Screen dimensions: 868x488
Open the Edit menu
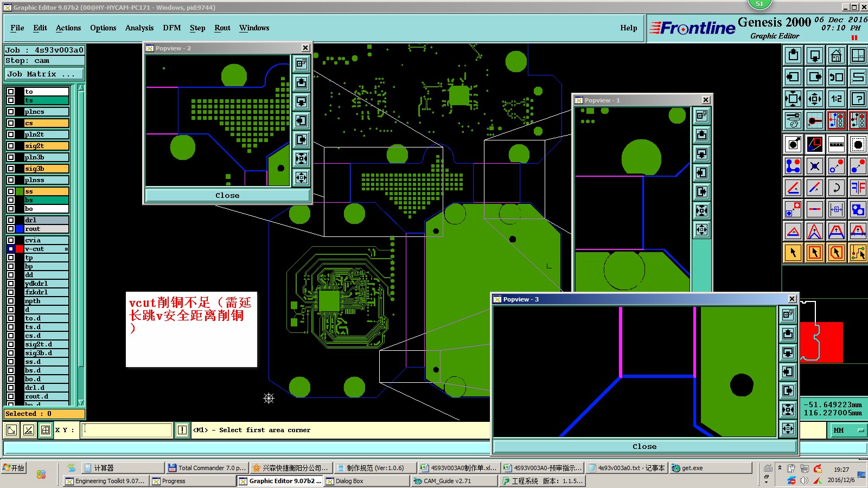pyautogui.click(x=40, y=28)
